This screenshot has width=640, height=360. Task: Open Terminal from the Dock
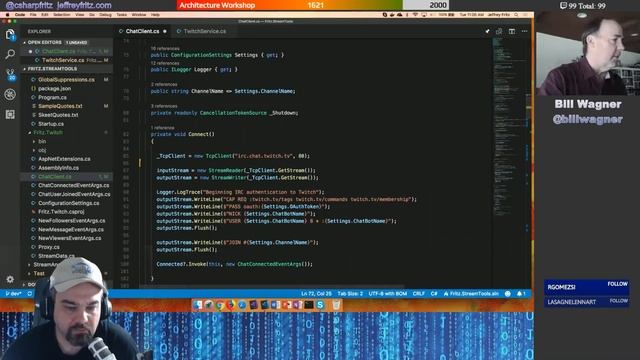pos(309,305)
